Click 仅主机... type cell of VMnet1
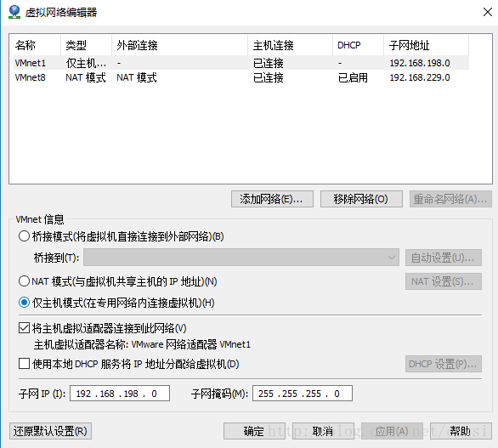498x448 pixels. 86,63
